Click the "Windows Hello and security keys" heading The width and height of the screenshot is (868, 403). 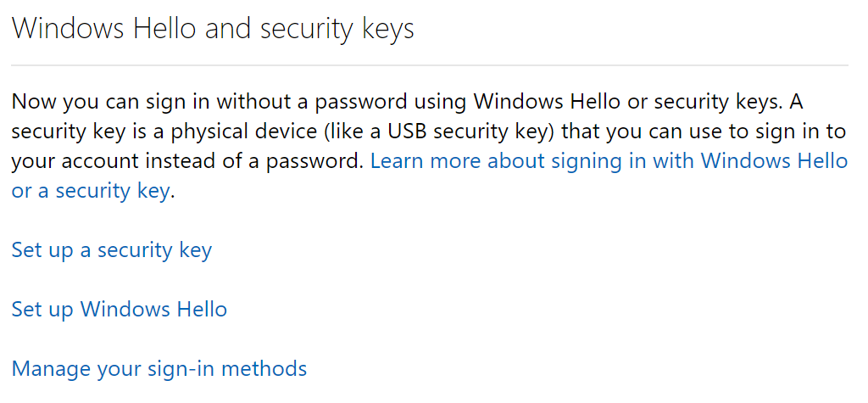point(213,30)
